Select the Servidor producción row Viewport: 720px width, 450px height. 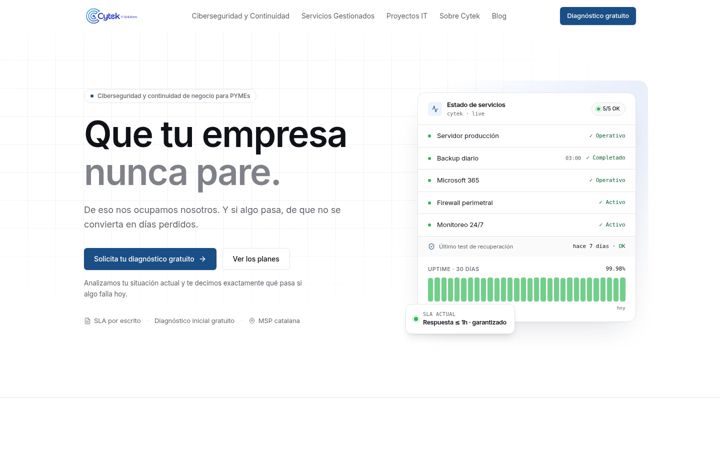point(526,136)
